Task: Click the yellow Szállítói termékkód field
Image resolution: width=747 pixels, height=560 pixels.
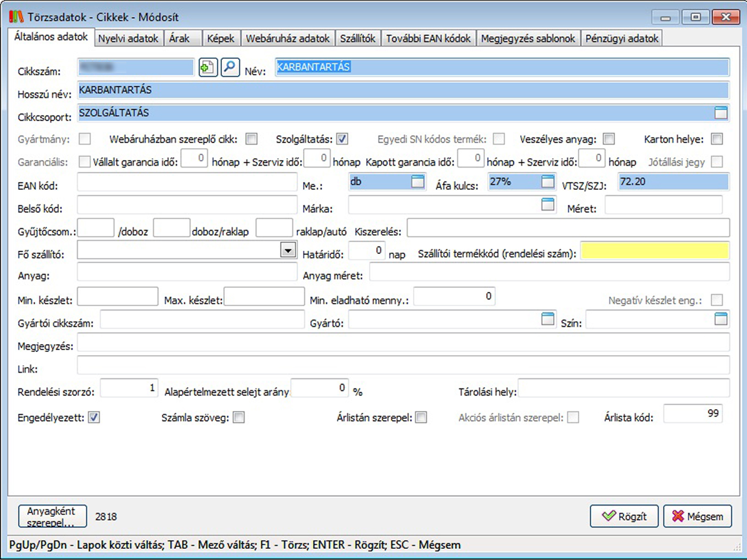Action: pyautogui.click(x=655, y=251)
